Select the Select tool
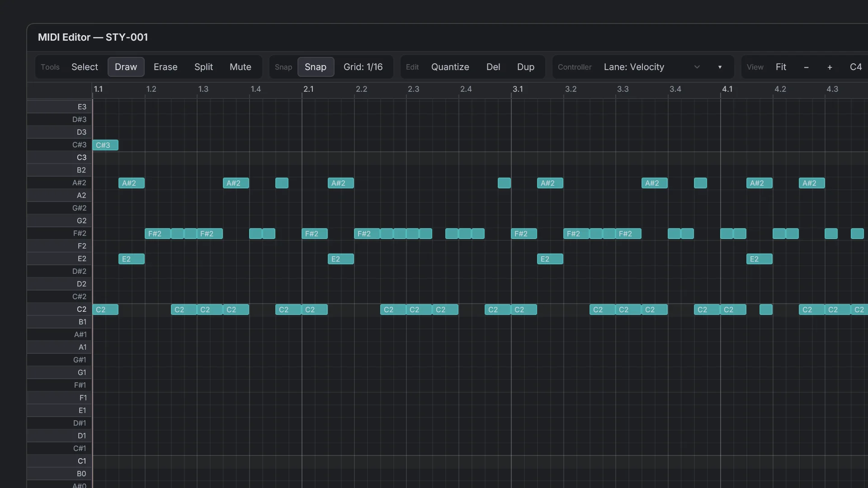The width and height of the screenshot is (868, 488). (x=85, y=67)
